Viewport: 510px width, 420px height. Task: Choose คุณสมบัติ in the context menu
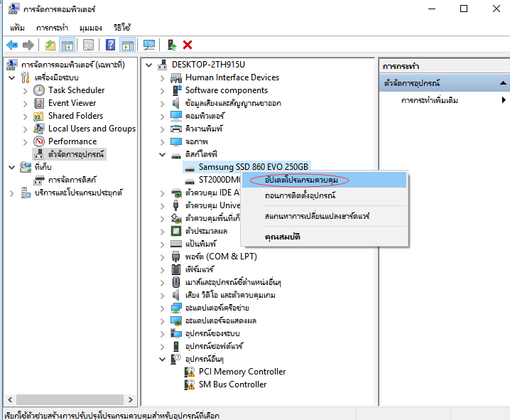(283, 237)
